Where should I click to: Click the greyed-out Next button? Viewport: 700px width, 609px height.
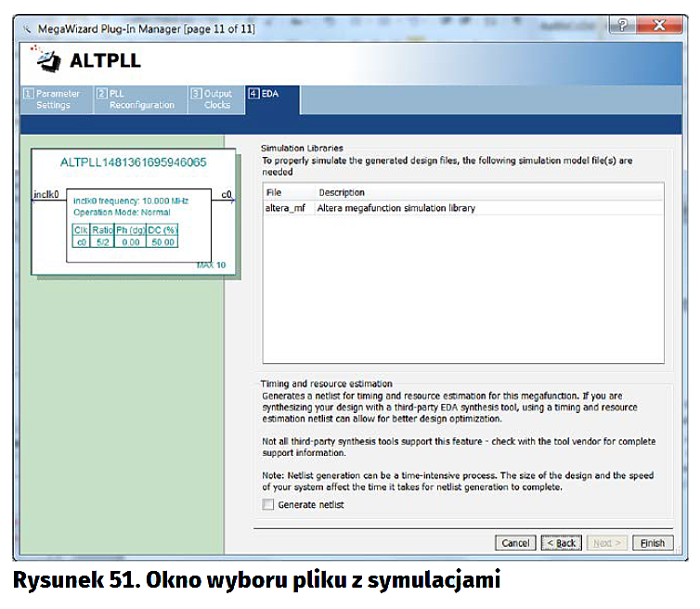click(x=607, y=543)
